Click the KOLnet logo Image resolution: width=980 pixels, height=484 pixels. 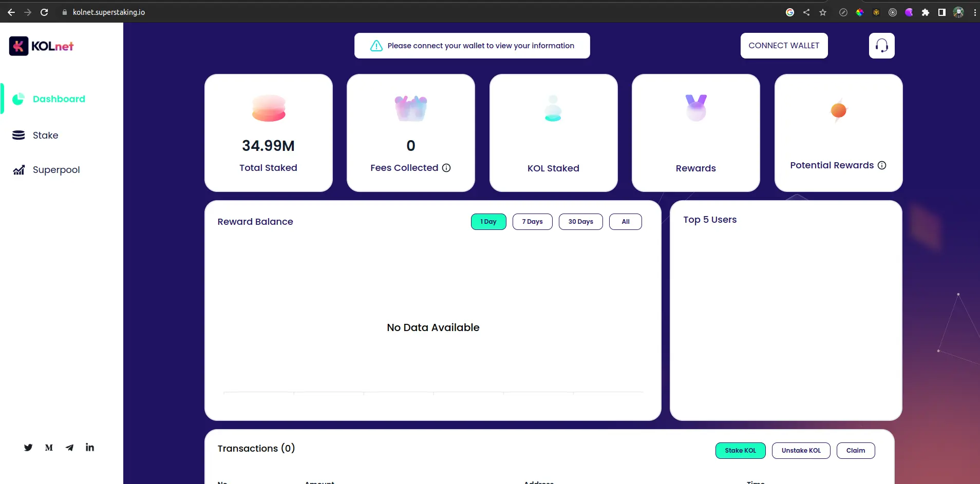(x=41, y=46)
